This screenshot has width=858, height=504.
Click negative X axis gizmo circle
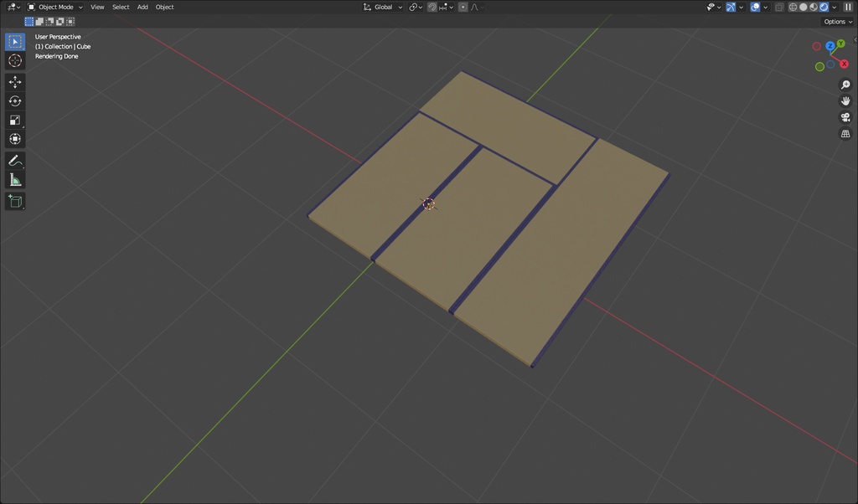(x=816, y=46)
